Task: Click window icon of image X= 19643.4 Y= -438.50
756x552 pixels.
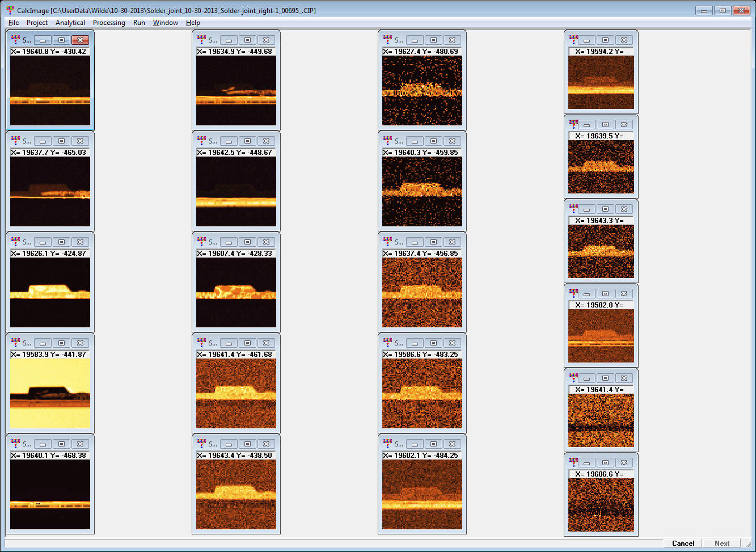Action: pos(201,444)
